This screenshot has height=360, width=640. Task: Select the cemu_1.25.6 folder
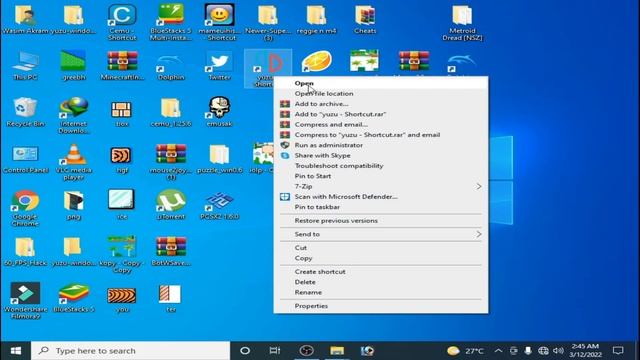[x=171, y=112]
